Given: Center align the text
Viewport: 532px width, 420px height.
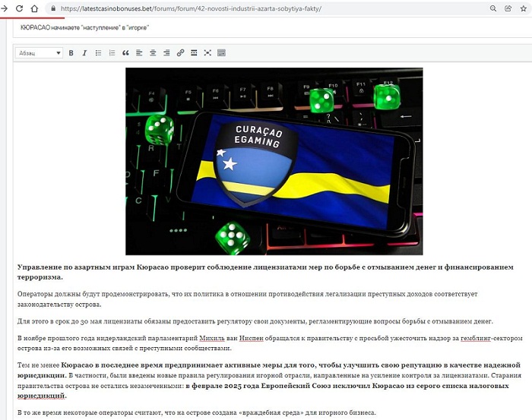Looking at the screenshot, I should [153, 53].
